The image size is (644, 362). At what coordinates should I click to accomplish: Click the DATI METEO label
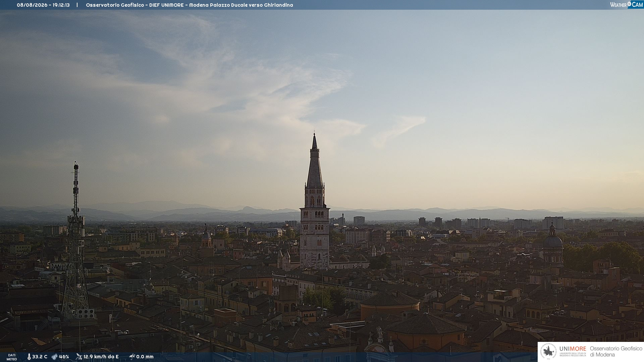click(12, 357)
